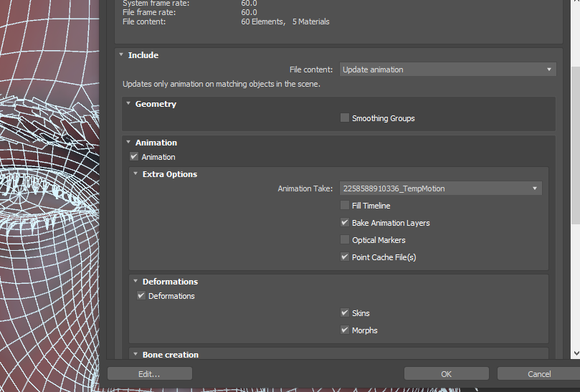Click the 'File frame rate:' label
The height and width of the screenshot is (392, 580).
(149, 13)
